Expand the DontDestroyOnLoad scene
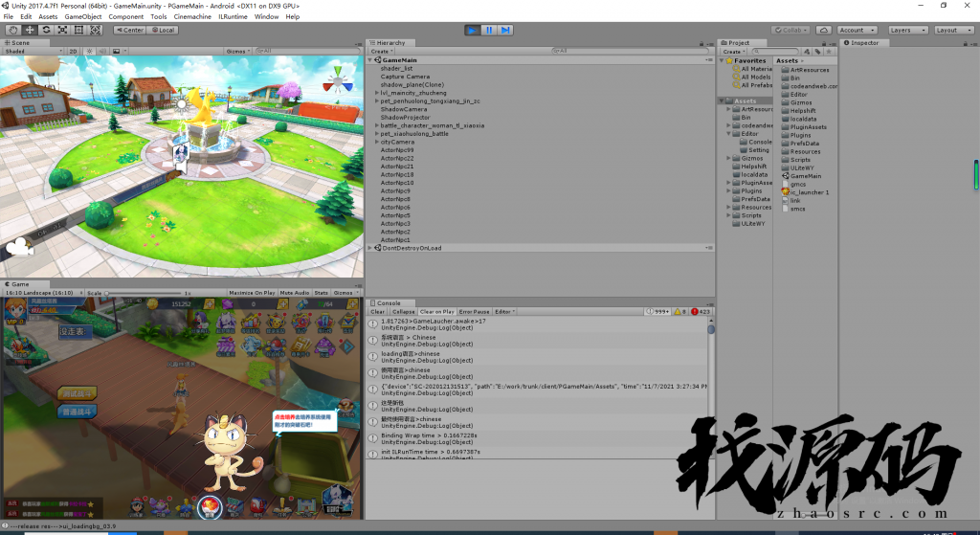This screenshot has height=535, width=980. [x=370, y=248]
